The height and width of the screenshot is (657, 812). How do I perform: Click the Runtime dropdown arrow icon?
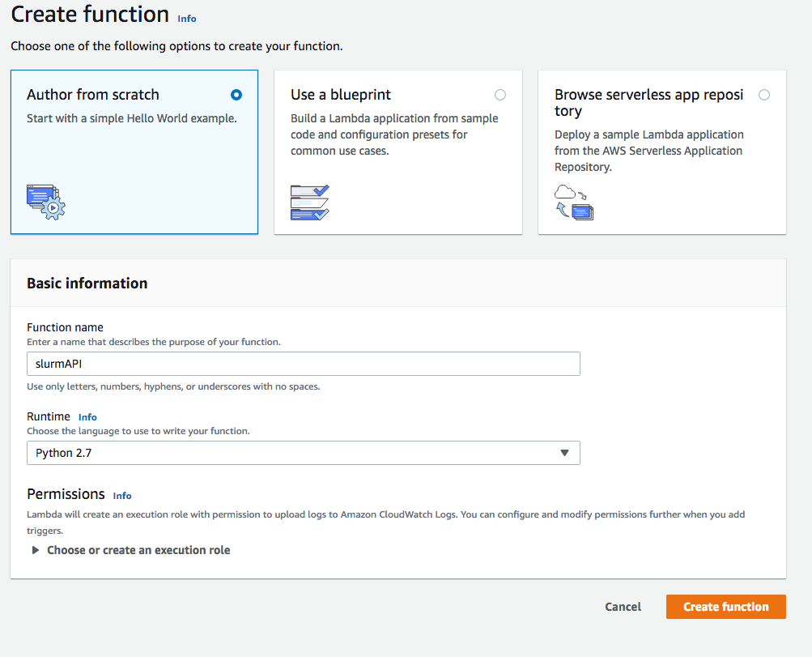pyautogui.click(x=564, y=453)
